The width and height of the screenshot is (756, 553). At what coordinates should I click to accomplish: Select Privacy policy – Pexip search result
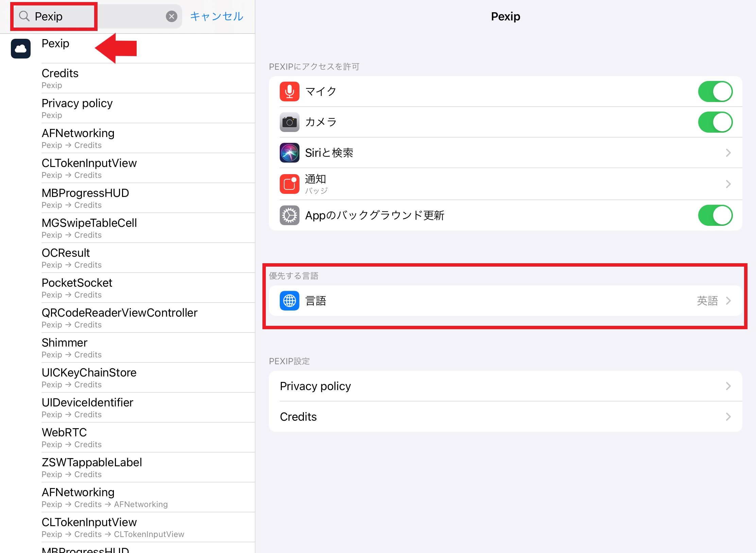(127, 108)
